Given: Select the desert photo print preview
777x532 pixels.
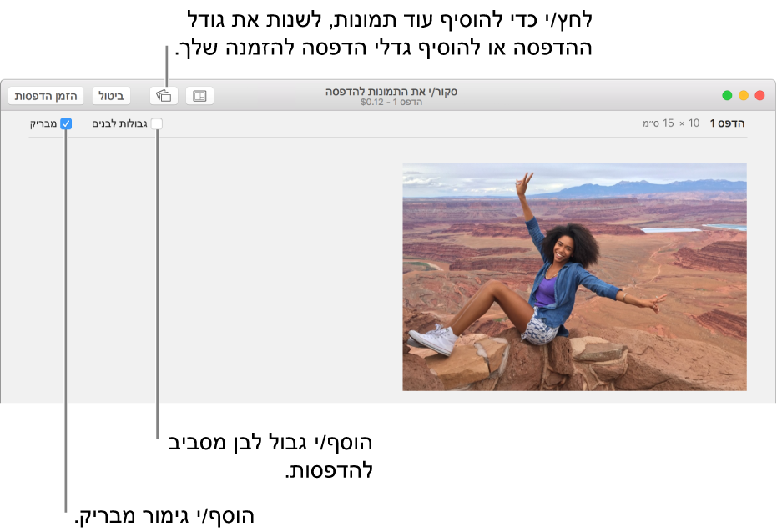Looking at the screenshot, I should pyautogui.click(x=574, y=276).
